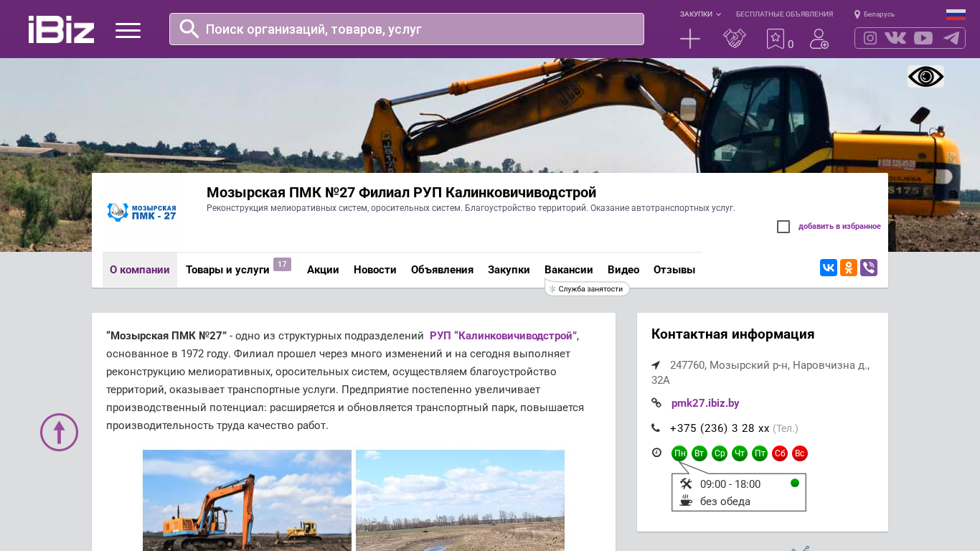Select the Пн weekday circle
Viewport: 980px width, 551px height.
[x=679, y=453]
